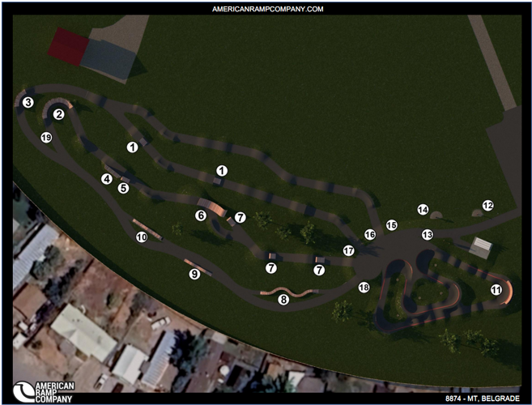Select marker 14 on the map
This screenshot has height=405, width=532.
coord(423,210)
